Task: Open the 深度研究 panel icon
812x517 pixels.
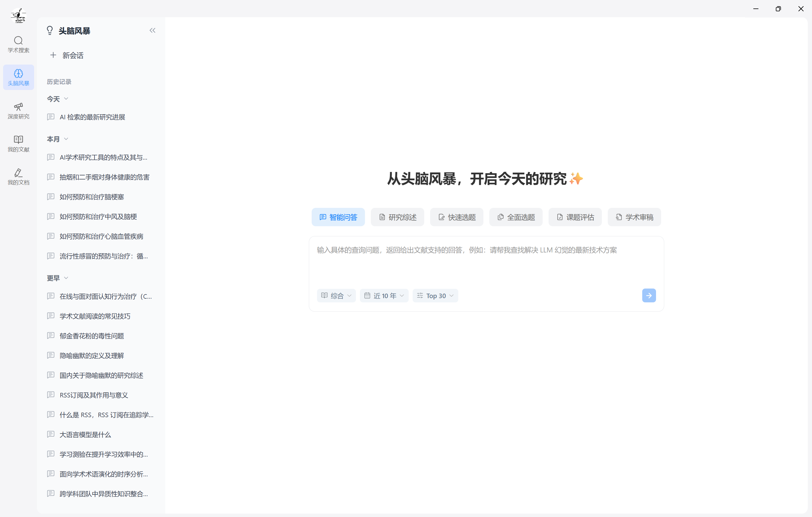Action: point(19,111)
